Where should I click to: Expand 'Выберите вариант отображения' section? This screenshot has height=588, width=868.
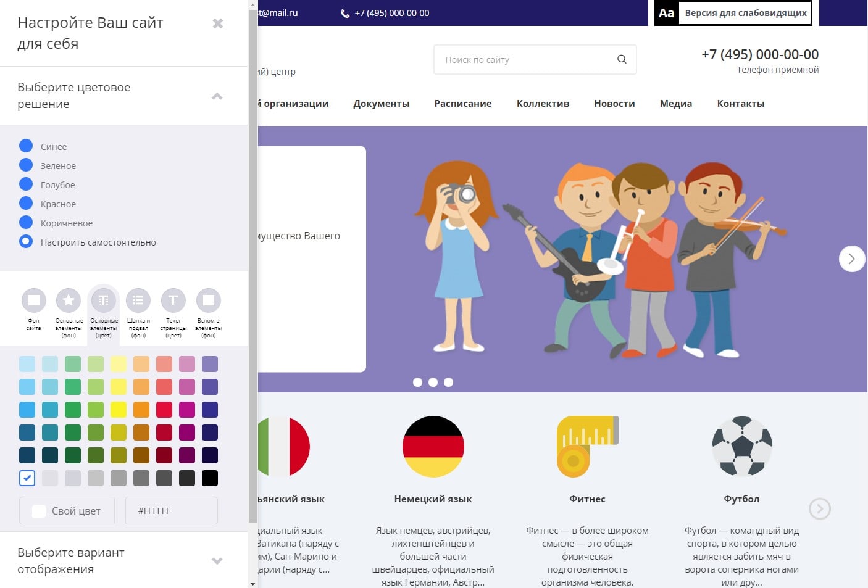click(x=217, y=561)
